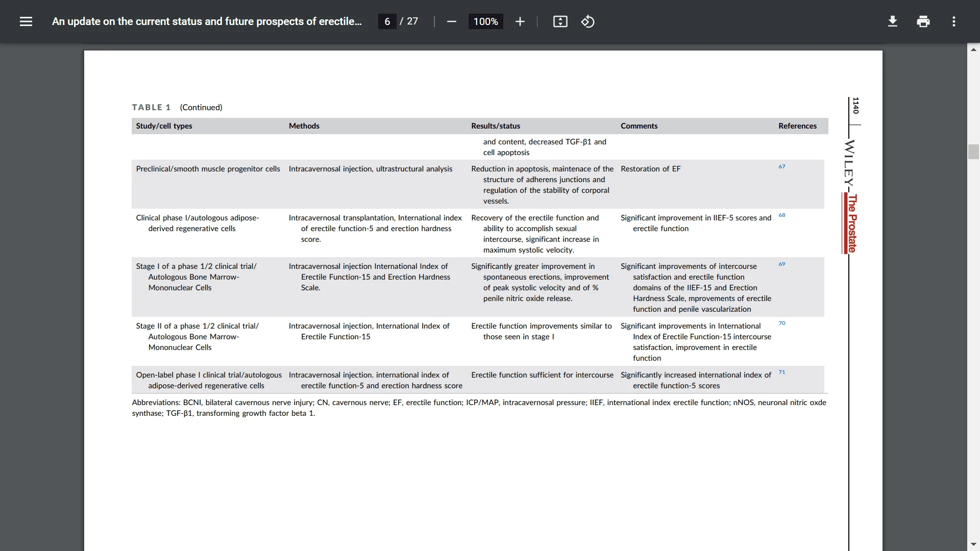The width and height of the screenshot is (980, 551).
Task: Click 'Preclinical/smooth muscle progenitor cells' cell
Action: tap(208, 169)
